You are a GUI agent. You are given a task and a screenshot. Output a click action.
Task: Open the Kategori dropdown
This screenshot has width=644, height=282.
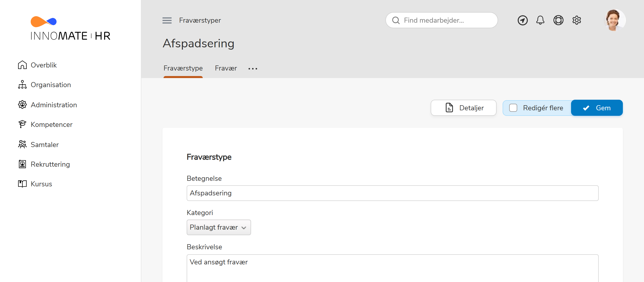tap(219, 227)
